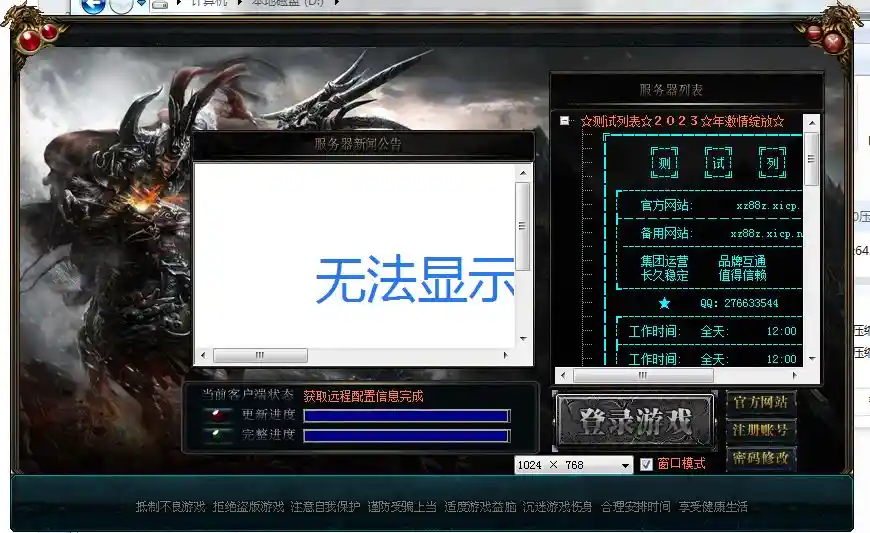Click the server list scroll down arrow
This screenshot has height=533, width=870.
[812, 359]
